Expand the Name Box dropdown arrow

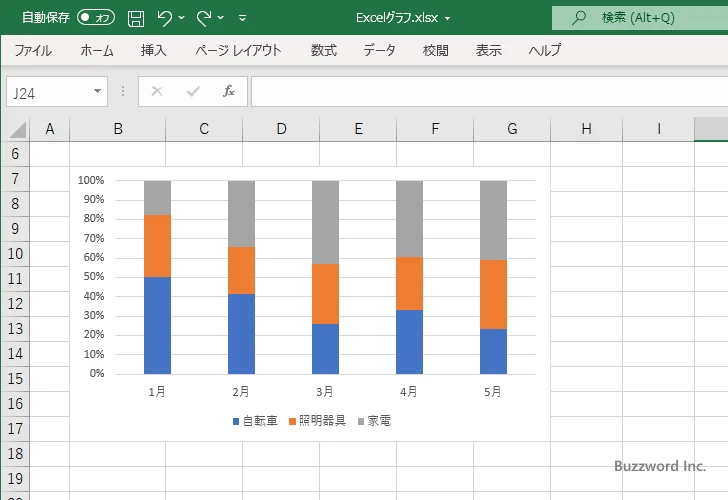(x=98, y=91)
